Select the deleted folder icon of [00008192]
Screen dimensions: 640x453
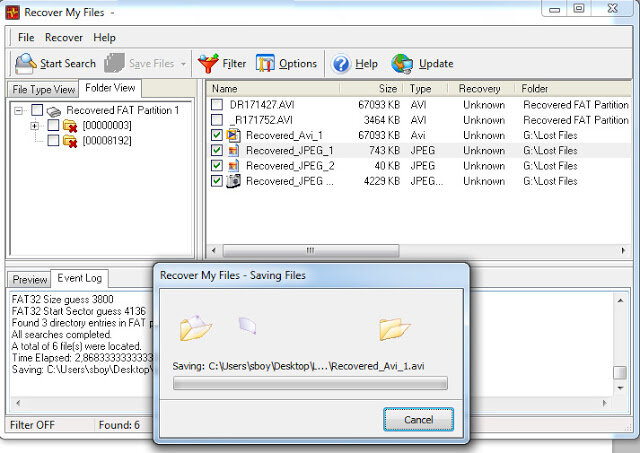(x=70, y=141)
